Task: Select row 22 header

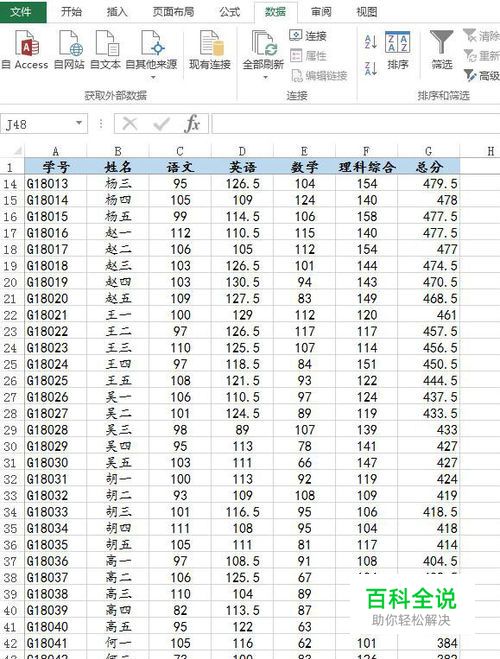Action: coord(11,315)
